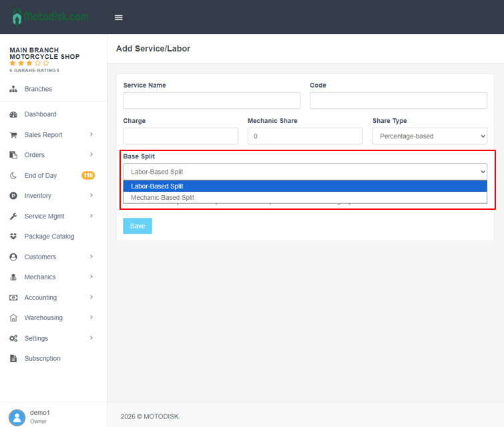Click the Settings gears icon
The width and height of the screenshot is (504, 427).
tap(13, 338)
